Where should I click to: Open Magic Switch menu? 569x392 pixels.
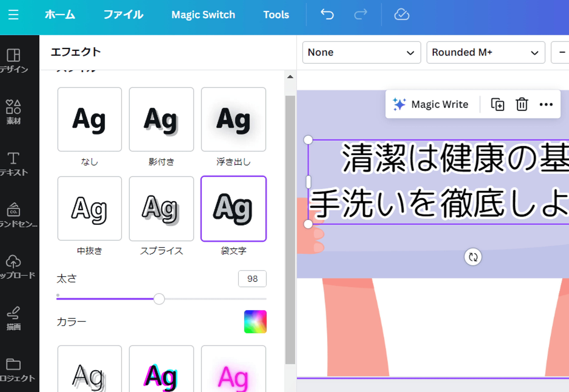point(203,15)
